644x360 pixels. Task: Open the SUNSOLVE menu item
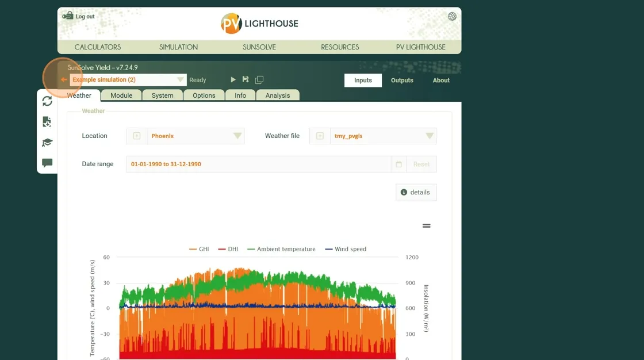click(259, 47)
